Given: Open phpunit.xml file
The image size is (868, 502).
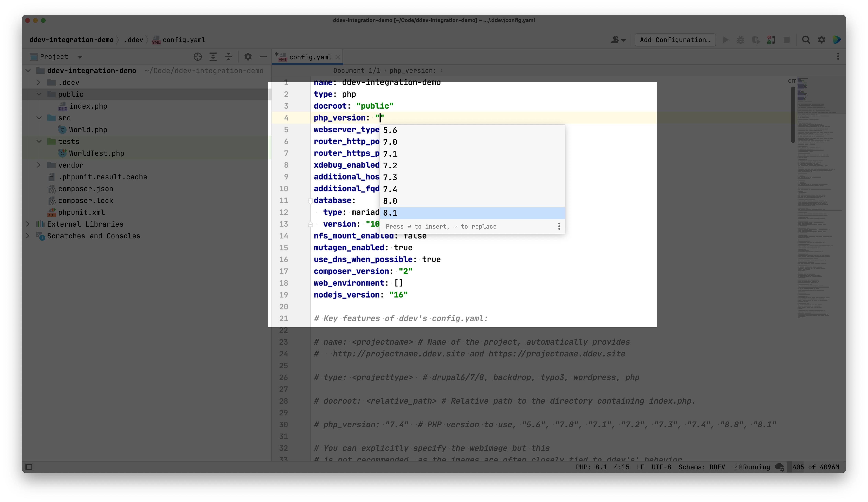Looking at the screenshot, I should (76, 212).
